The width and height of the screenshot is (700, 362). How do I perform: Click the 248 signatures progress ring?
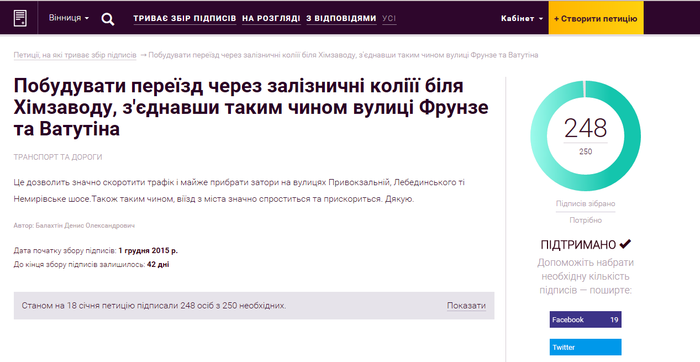pyautogui.click(x=585, y=136)
